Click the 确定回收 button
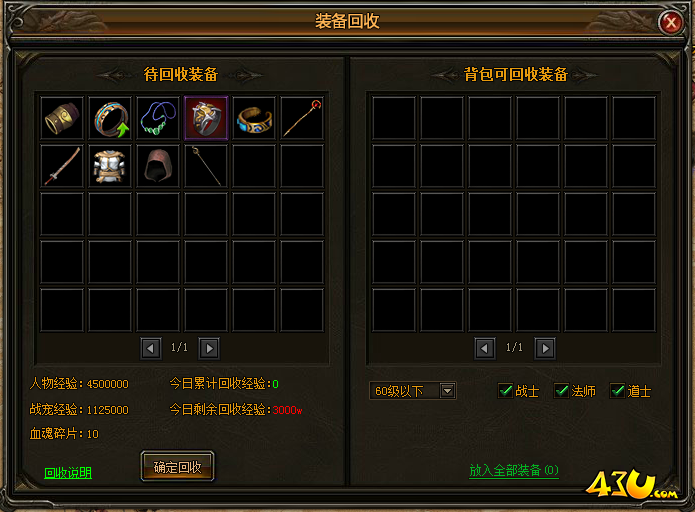Image resolution: width=695 pixels, height=512 pixels. pyautogui.click(x=177, y=466)
